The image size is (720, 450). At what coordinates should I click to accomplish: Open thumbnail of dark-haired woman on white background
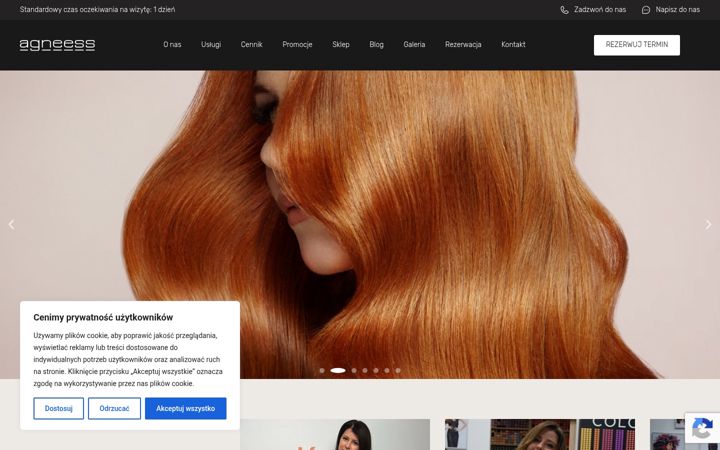coord(335,434)
